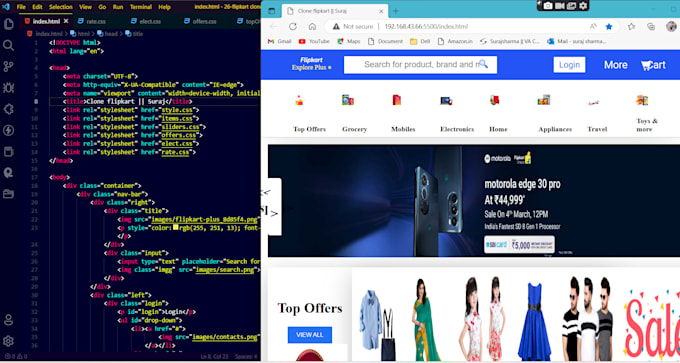Click the VIEW ALL button
The image size is (680, 363).
(310, 335)
